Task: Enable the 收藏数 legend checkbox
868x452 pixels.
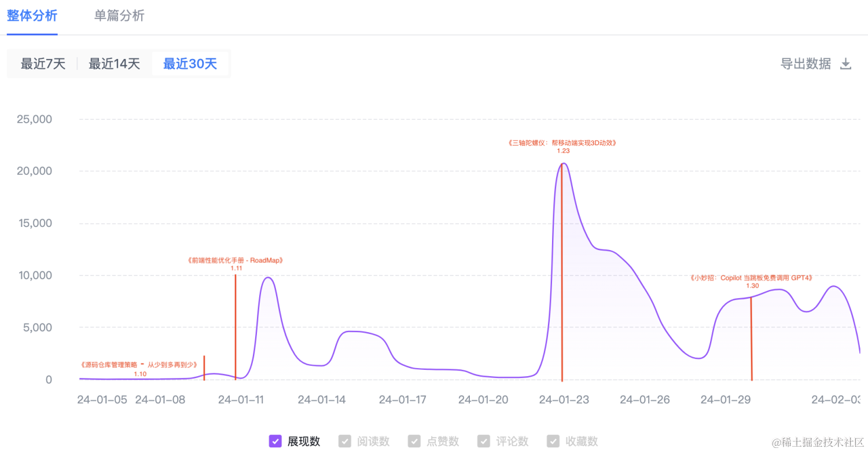Action: tap(553, 441)
